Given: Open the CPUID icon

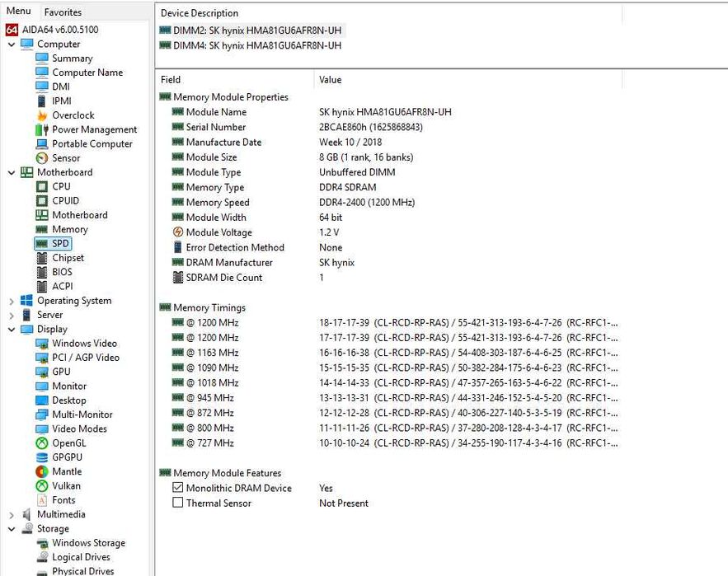Looking at the screenshot, I should 42,201.
